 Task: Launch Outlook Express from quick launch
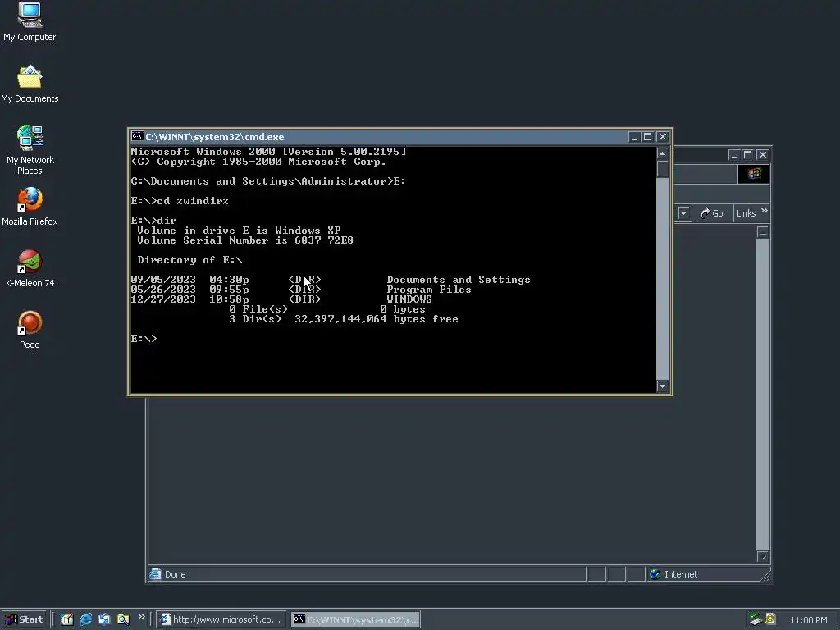pyautogui.click(x=104, y=619)
